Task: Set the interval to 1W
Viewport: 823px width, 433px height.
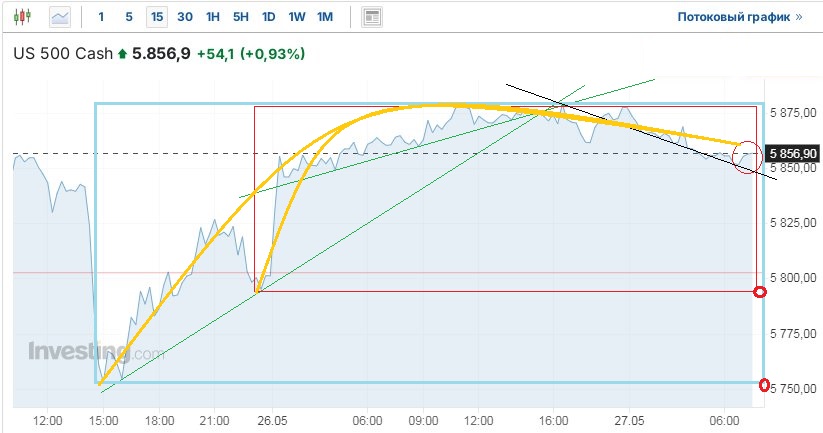Action: [297, 17]
